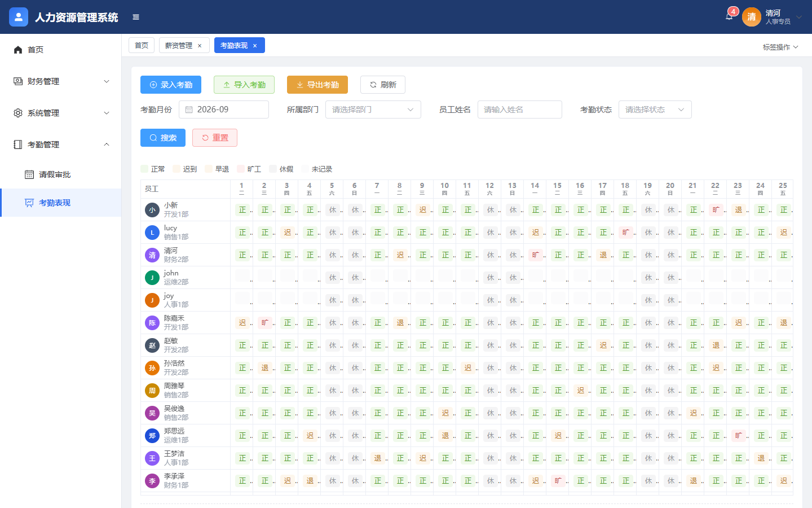Toggle the sidebar hamburger menu icon
The height and width of the screenshot is (508, 812).
pos(136,17)
